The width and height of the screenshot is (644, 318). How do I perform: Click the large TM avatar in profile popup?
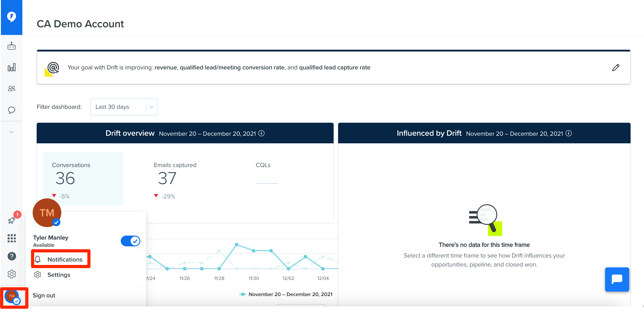pyautogui.click(x=47, y=213)
